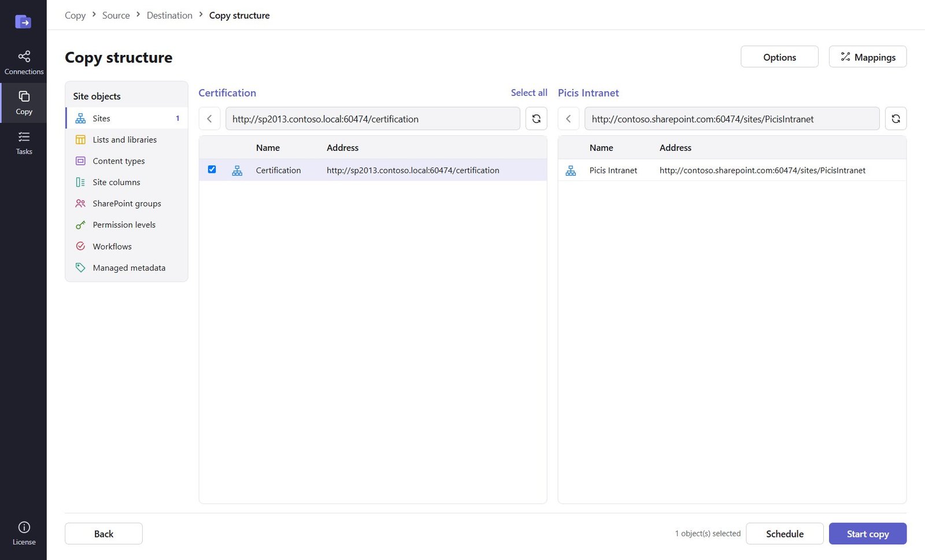Image resolution: width=925 pixels, height=560 pixels.
Task: Select Managed metadata object type
Action: [x=127, y=268]
